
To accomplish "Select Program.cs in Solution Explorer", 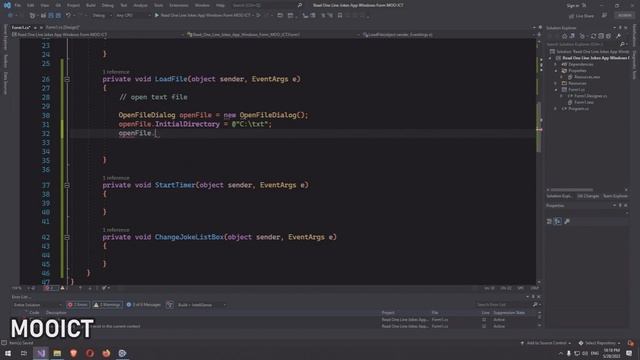I will 578,109.
